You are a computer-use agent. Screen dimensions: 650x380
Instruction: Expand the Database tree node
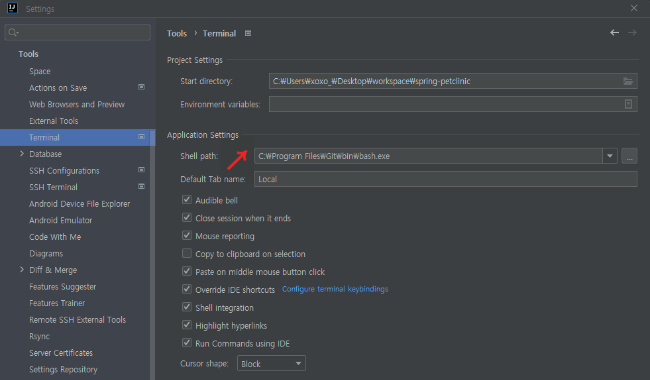22,154
